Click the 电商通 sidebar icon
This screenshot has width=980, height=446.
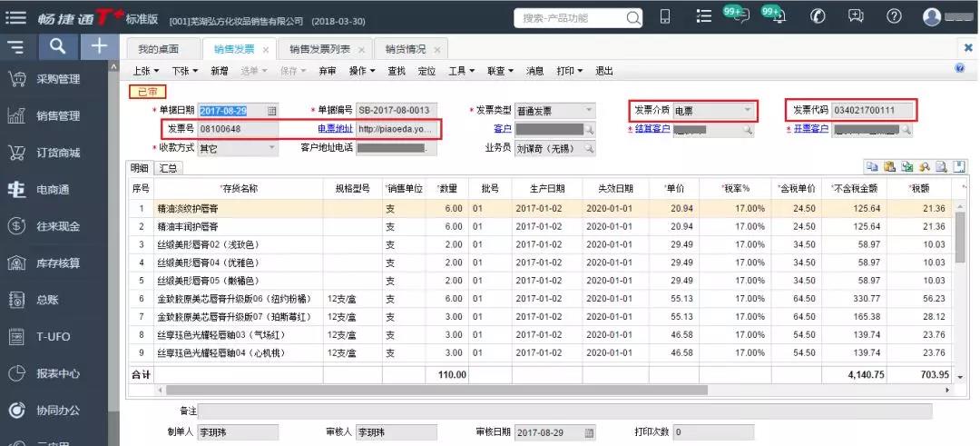(16, 190)
